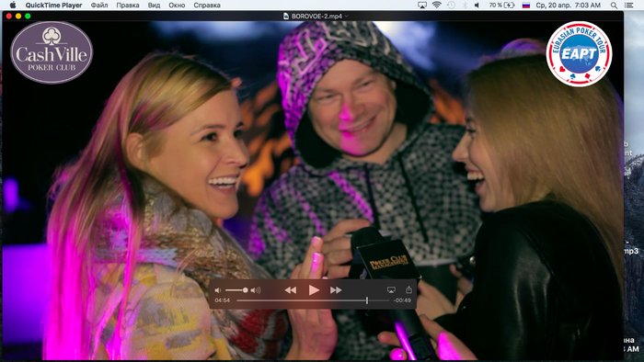This screenshot has width=644, height=362.
Task: Click the fast-forward button
Action: pyautogui.click(x=336, y=289)
